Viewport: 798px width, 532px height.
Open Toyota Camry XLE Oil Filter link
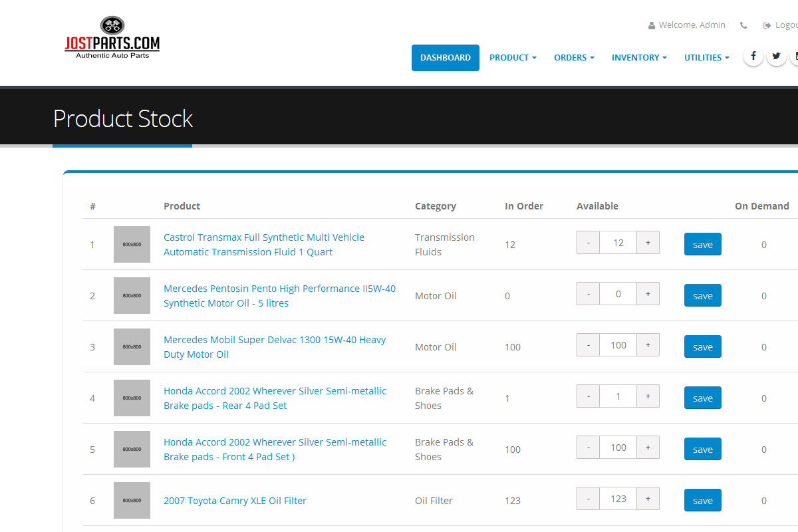point(235,501)
